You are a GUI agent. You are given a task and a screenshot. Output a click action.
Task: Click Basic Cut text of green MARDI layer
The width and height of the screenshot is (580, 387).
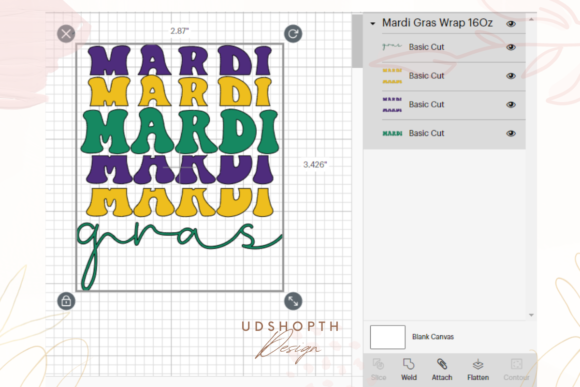pos(426,133)
